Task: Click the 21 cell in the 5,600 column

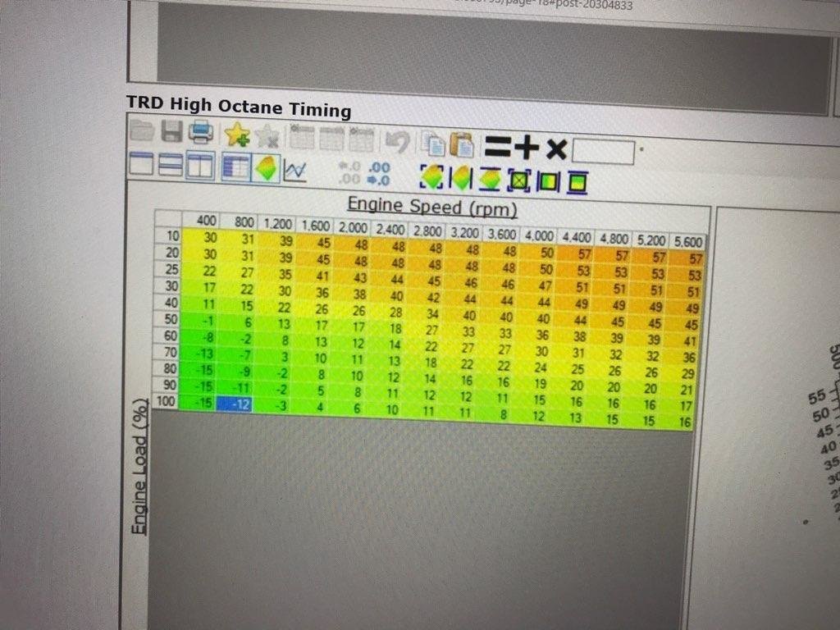Action: coord(678,390)
